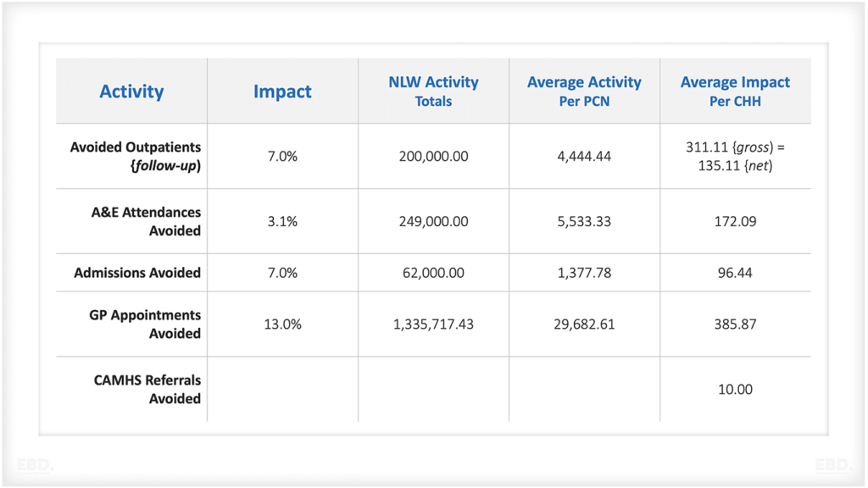Screen dimensions: 868x488
Task: Select the A&E Attendances Avoided row label
Action: (146, 221)
